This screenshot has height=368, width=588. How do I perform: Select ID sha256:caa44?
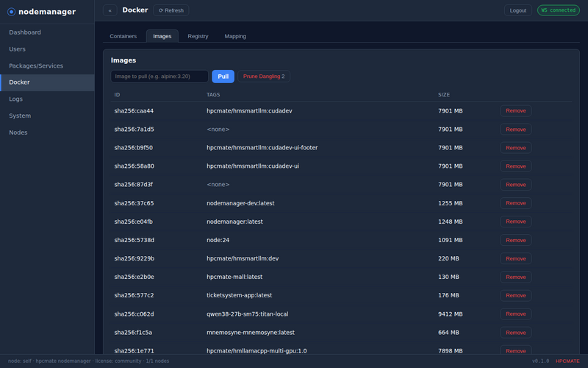coord(134,111)
